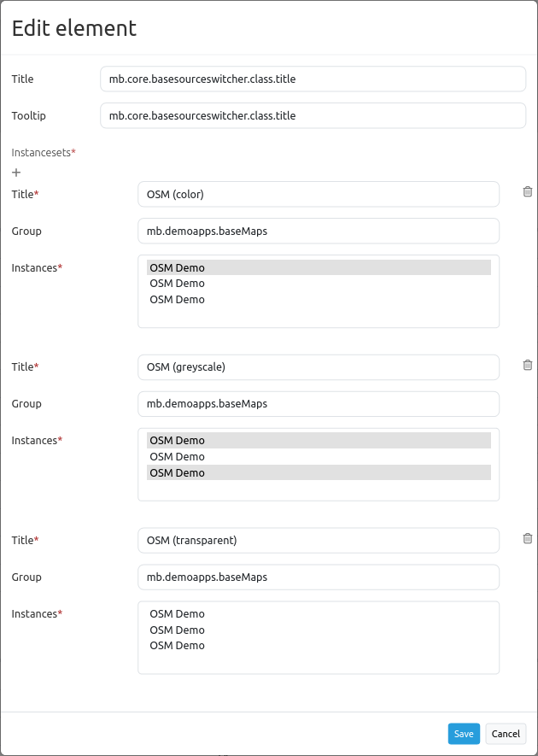538x756 pixels.
Task: Edit the OSM (transparent) title field
Action: click(318, 541)
